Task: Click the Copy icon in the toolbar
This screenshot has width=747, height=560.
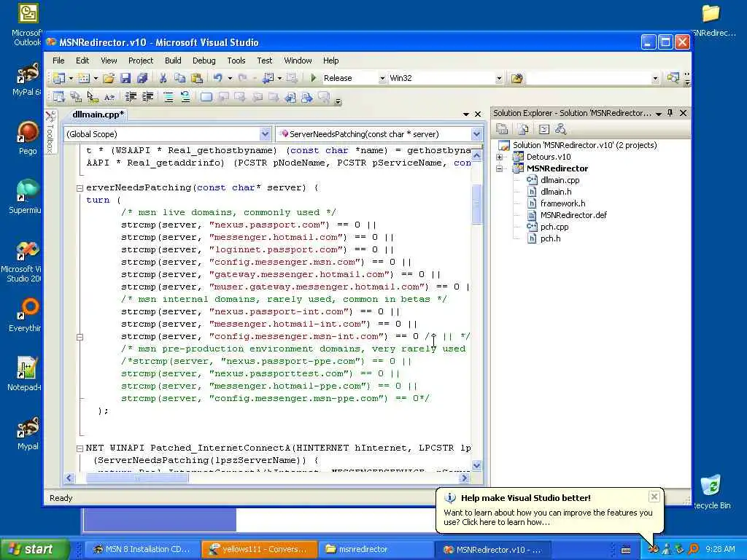Action: (x=179, y=78)
